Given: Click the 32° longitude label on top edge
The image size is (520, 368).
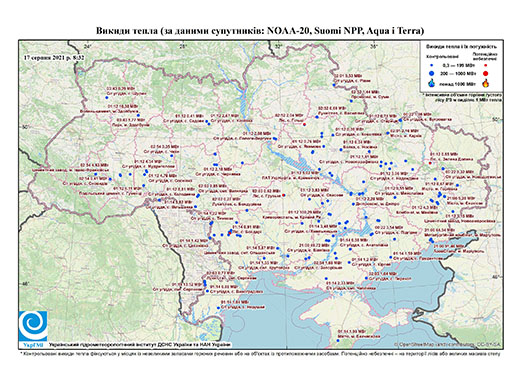Looking at the screenshot, I should pyautogui.click(x=278, y=46).
